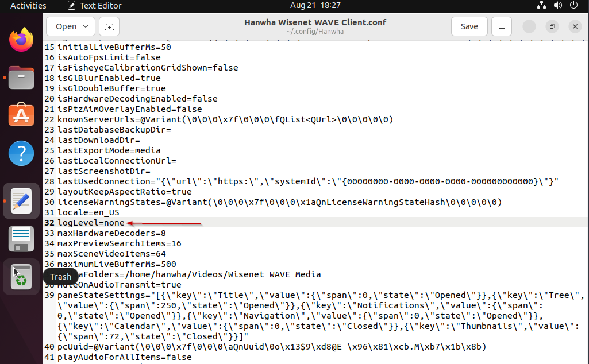Place cursor in paneStateSettings line

pos(321,316)
